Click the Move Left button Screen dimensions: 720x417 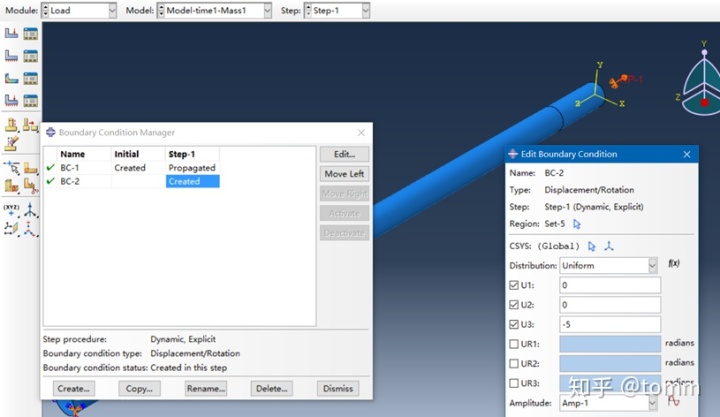344,174
